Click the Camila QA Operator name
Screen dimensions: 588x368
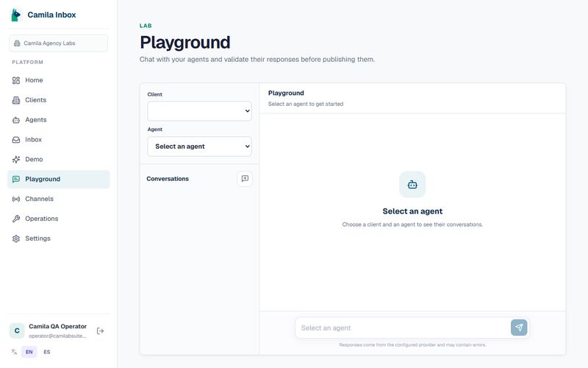click(58, 326)
